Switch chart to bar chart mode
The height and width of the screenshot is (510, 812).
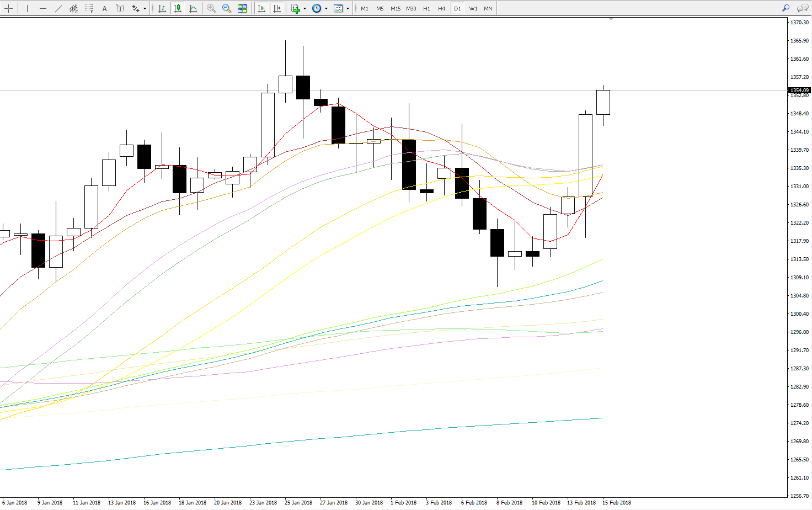tap(162, 8)
